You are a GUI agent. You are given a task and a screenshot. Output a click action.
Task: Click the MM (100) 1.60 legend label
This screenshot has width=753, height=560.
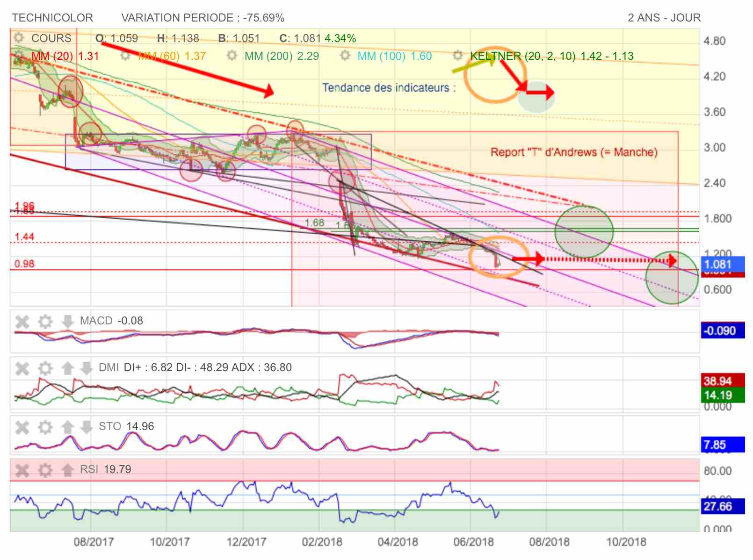tap(395, 56)
